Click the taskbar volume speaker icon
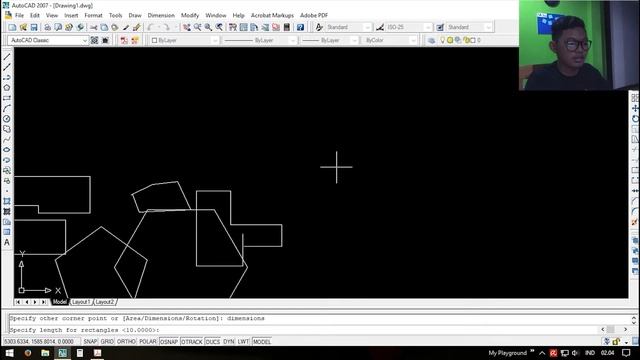 click(x=576, y=353)
